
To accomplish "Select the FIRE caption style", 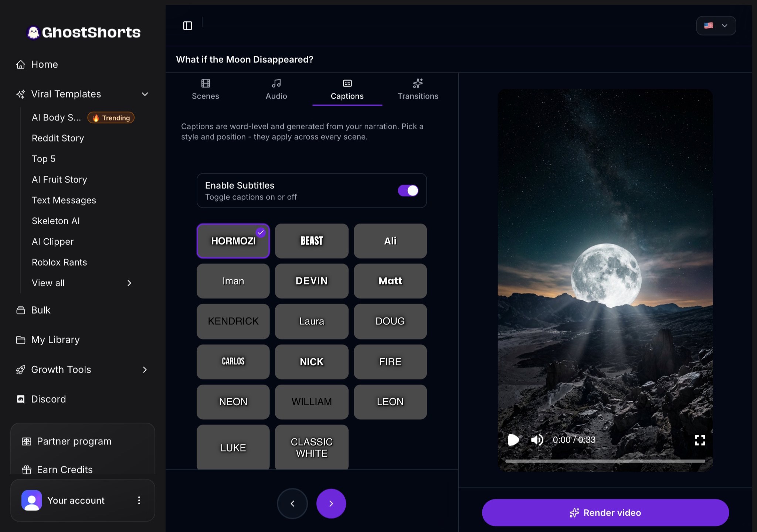I will [390, 362].
